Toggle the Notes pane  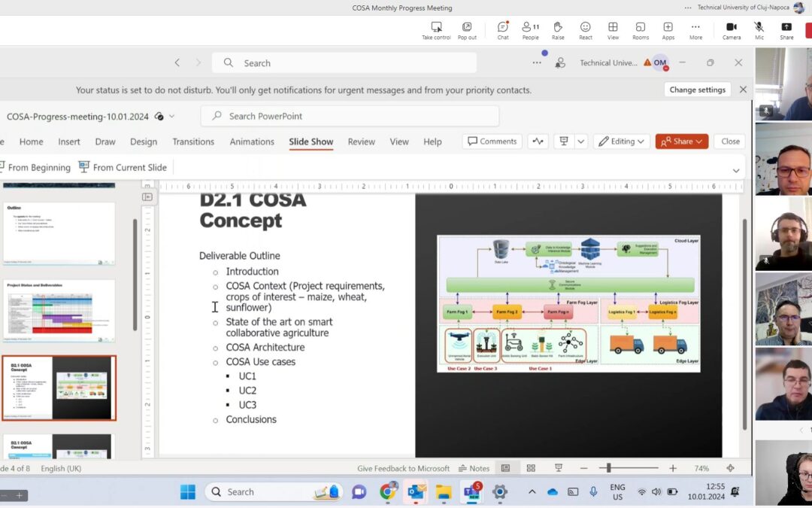tap(474, 467)
